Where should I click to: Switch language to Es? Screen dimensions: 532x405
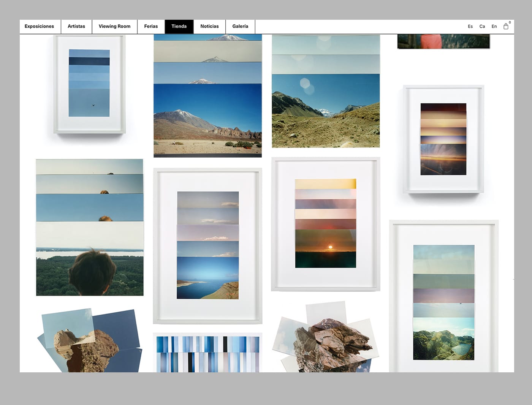[470, 26]
